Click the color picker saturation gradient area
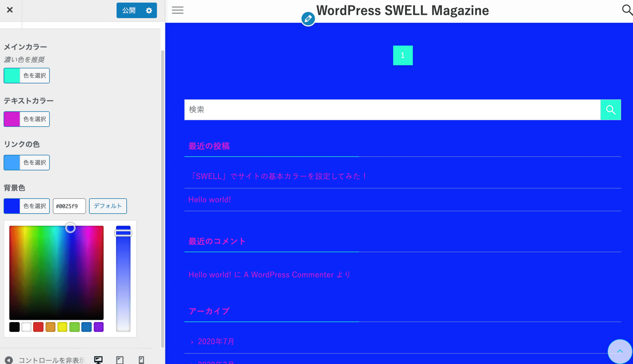The height and width of the screenshot is (364, 633). (x=56, y=273)
